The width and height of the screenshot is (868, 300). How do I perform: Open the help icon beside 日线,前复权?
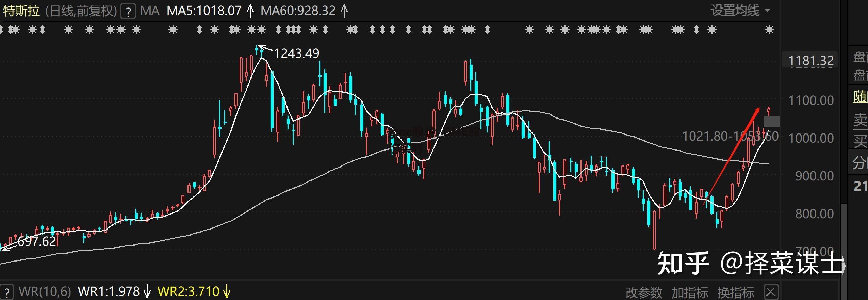click(x=128, y=12)
